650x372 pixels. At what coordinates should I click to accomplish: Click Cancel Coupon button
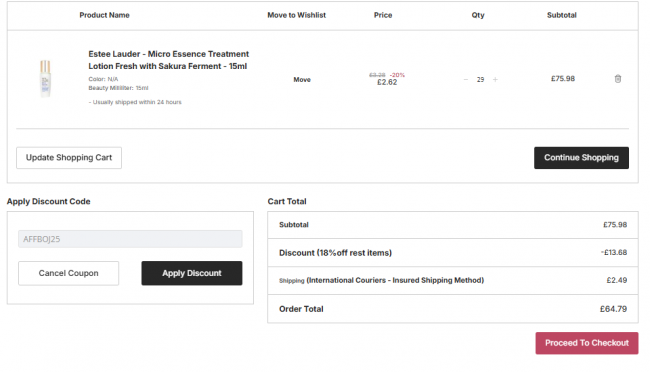pyautogui.click(x=68, y=273)
